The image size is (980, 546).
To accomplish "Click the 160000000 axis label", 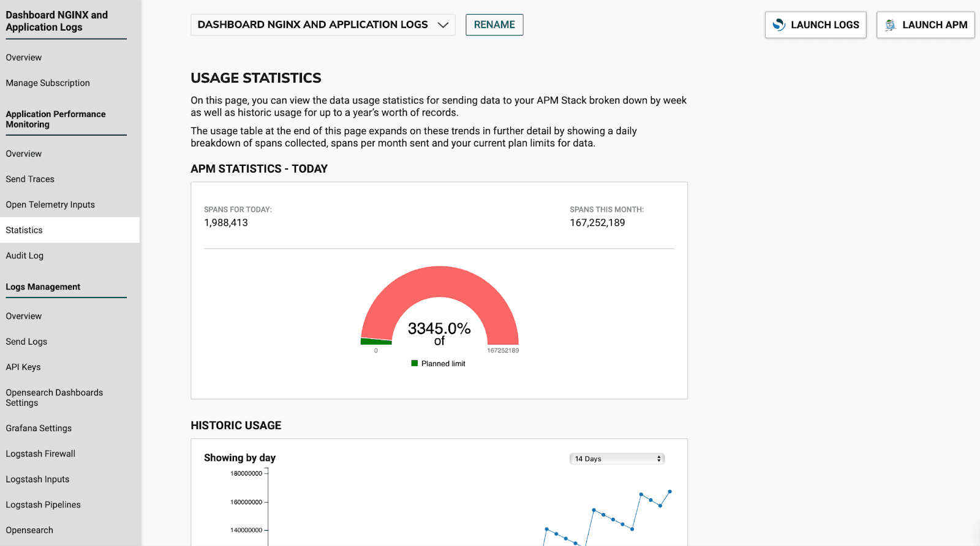I will [x=246, y=502].
